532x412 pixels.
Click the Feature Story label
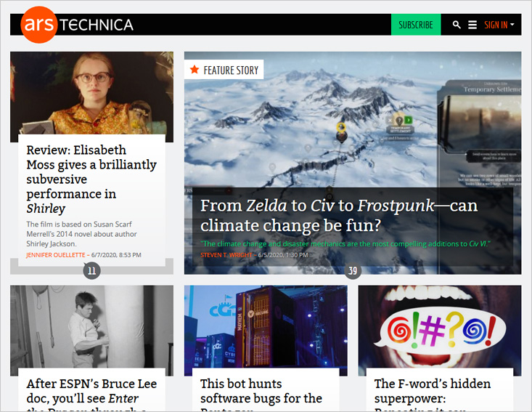click(231, 70)
